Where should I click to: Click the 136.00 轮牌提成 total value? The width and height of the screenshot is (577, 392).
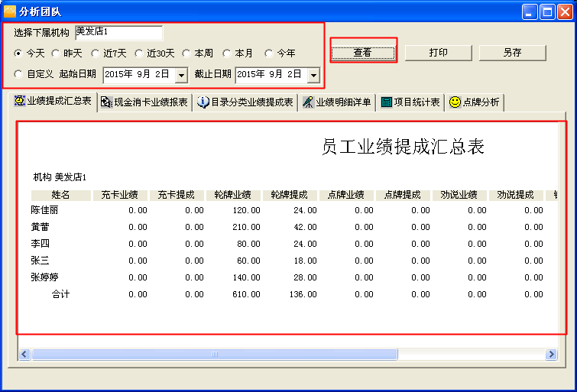pyautogui.click(x=303, y=294)
